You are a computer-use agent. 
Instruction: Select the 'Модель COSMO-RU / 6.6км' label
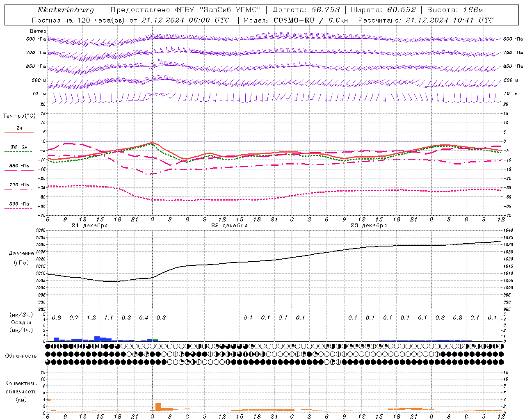pos(296,20)
